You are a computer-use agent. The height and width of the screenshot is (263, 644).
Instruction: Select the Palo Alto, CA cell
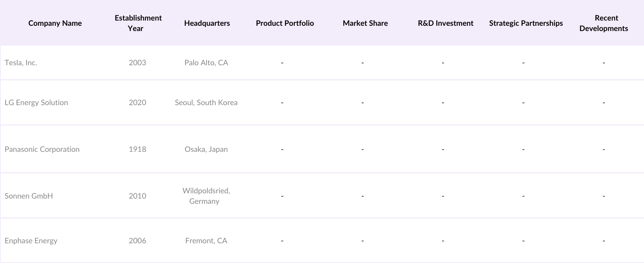(206, 62)
